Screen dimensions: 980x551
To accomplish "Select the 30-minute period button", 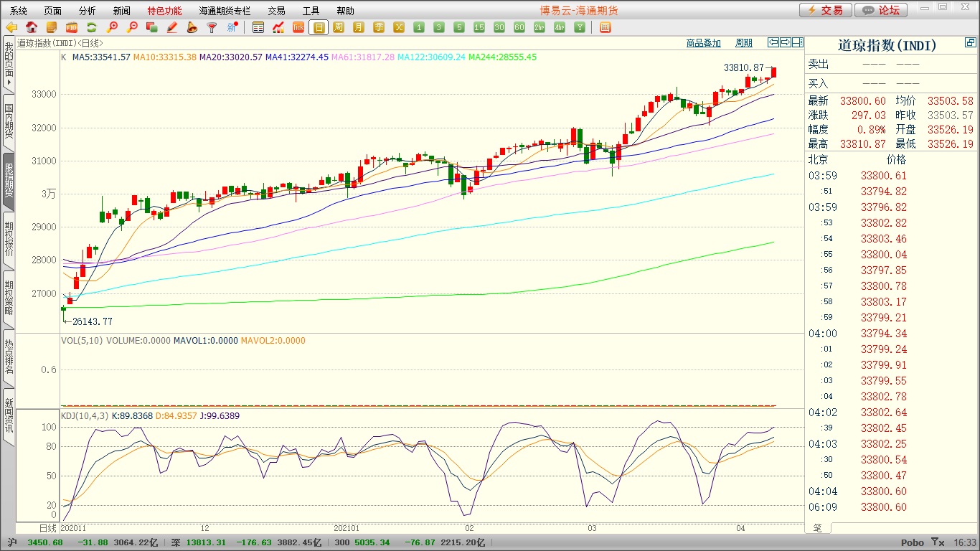I will (499, 27).
